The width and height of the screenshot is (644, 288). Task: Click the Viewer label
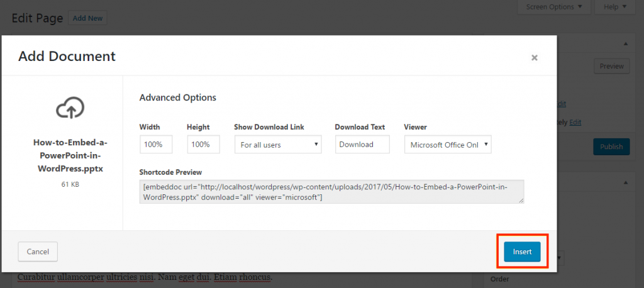(x=415, y=127)
